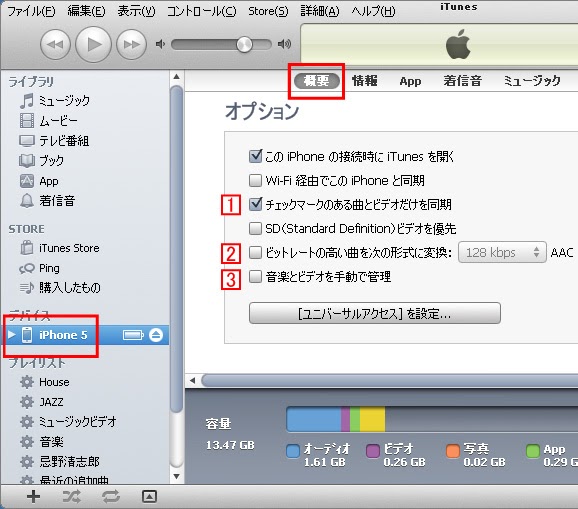Switch to the 着信音 tab
The image size is (578, 509).
[x=462, y=81]
